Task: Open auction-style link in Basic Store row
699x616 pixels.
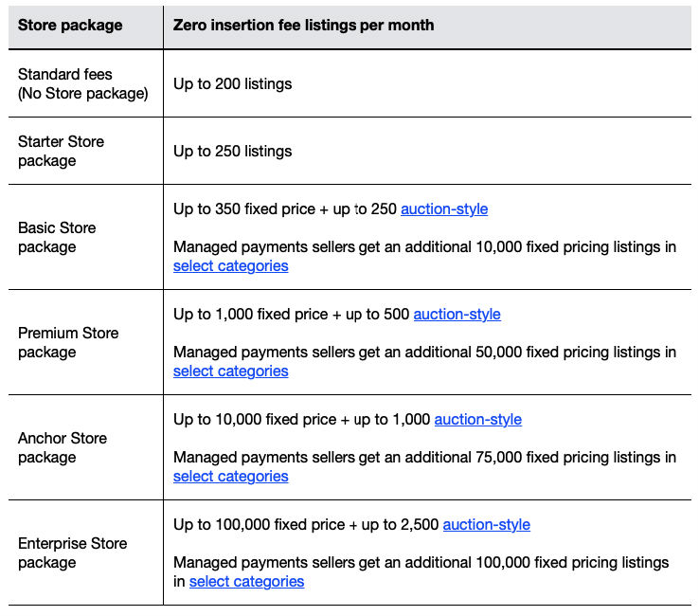Action: click(444, 209)
